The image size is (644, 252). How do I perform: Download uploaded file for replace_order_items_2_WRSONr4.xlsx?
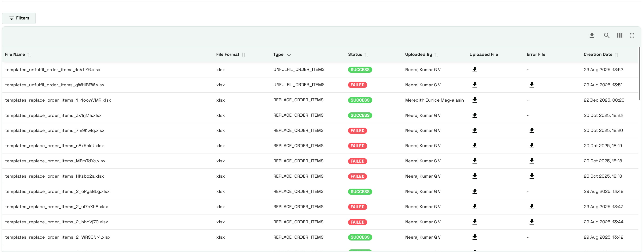coord(474,237)
